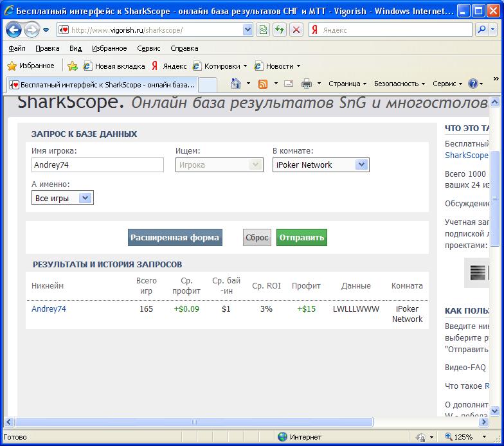The height and width of the screenshot is (446, 504).
Task: Click the page scroll up arrow
Action: click(495, 102)
